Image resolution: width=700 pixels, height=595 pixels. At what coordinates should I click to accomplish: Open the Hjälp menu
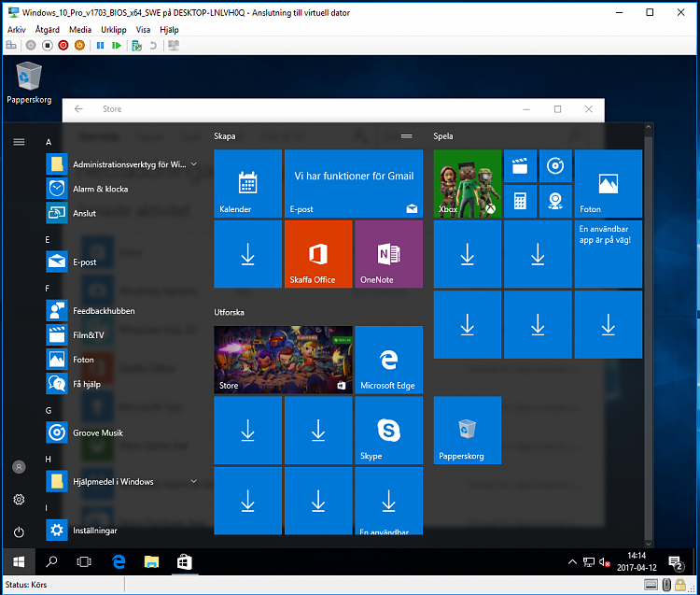(169, 30)
